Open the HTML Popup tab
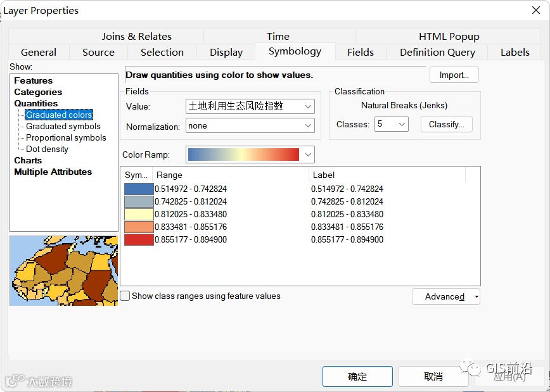 (449, 37)
